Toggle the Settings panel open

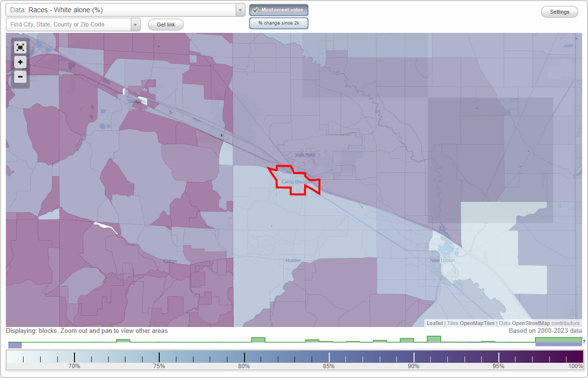pyautogui.click(x=559, y=11)
